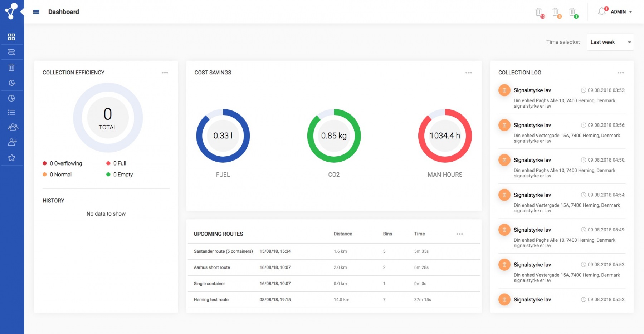Open the Collection Log three-dot options menu
The width and height of the screenshot is (644, 334).
pyautogui.click(x=620, y=73)
